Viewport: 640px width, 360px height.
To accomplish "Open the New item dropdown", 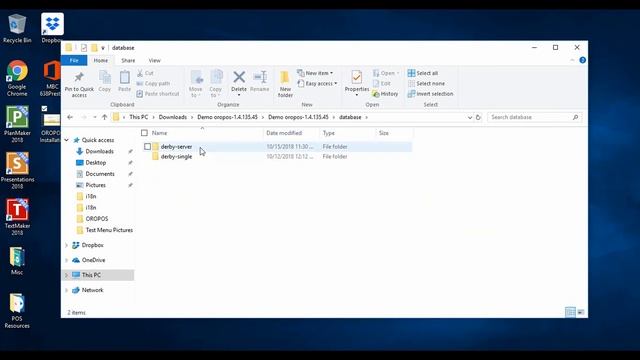I will coord(315,73).
